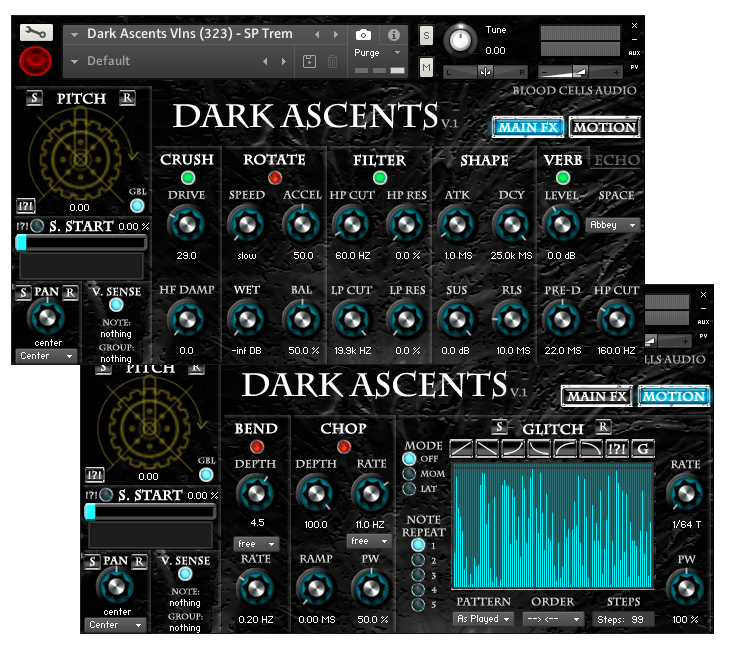Open CHOP RATE free sync dropdown
The height and width of the screenshot is (655, 730).
368,541
